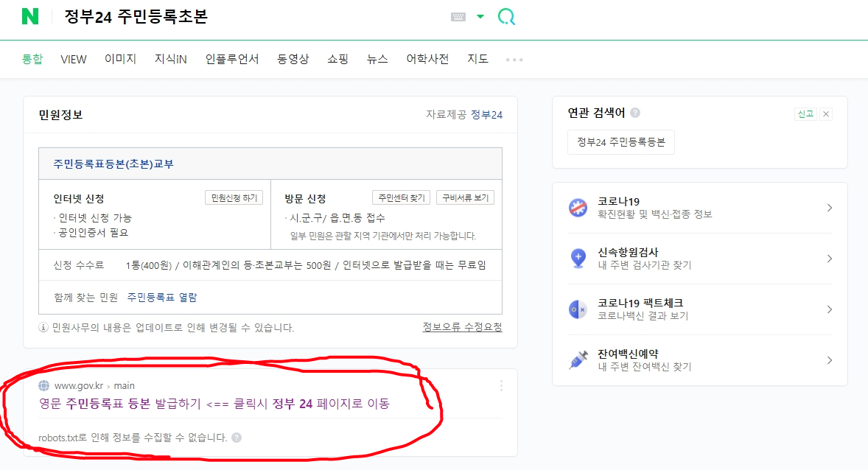Go to the 지도 tab

point(477,59)
